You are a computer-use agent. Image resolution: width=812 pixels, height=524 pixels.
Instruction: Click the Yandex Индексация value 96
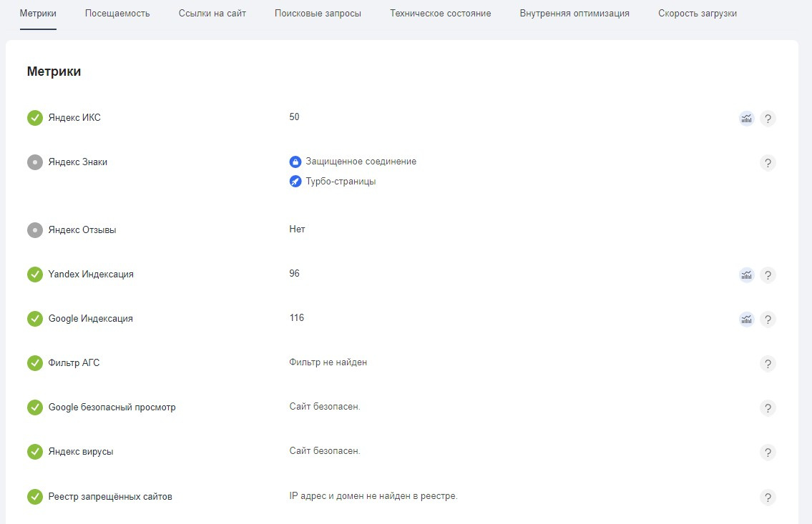294,274
